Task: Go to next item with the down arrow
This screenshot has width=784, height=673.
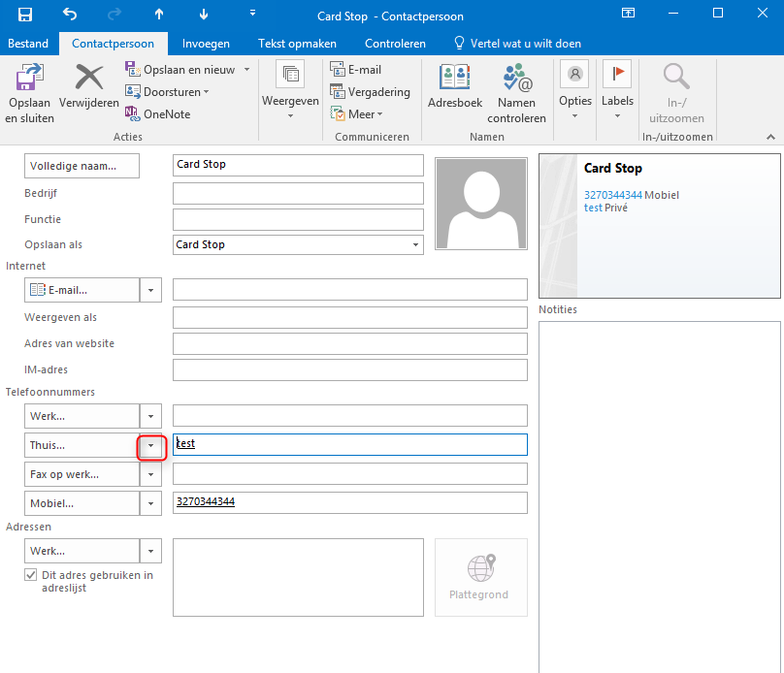Action: (204, 15)
